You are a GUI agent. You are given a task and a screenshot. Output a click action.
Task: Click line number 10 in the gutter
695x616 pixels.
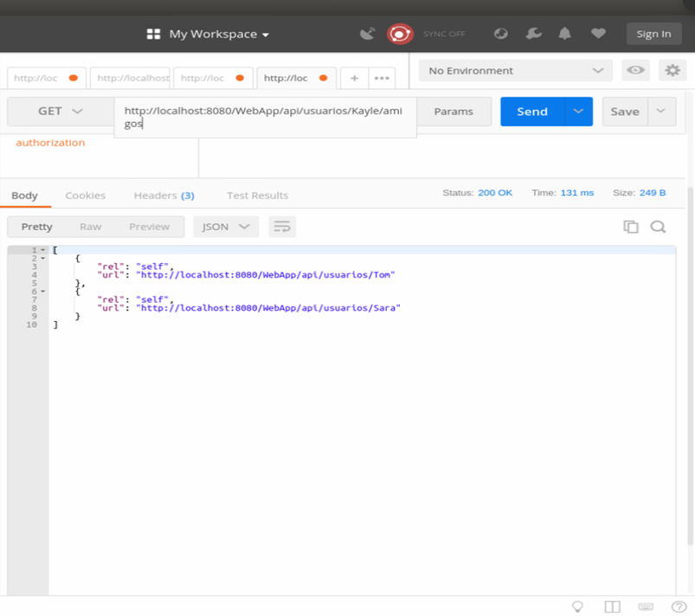31,324
